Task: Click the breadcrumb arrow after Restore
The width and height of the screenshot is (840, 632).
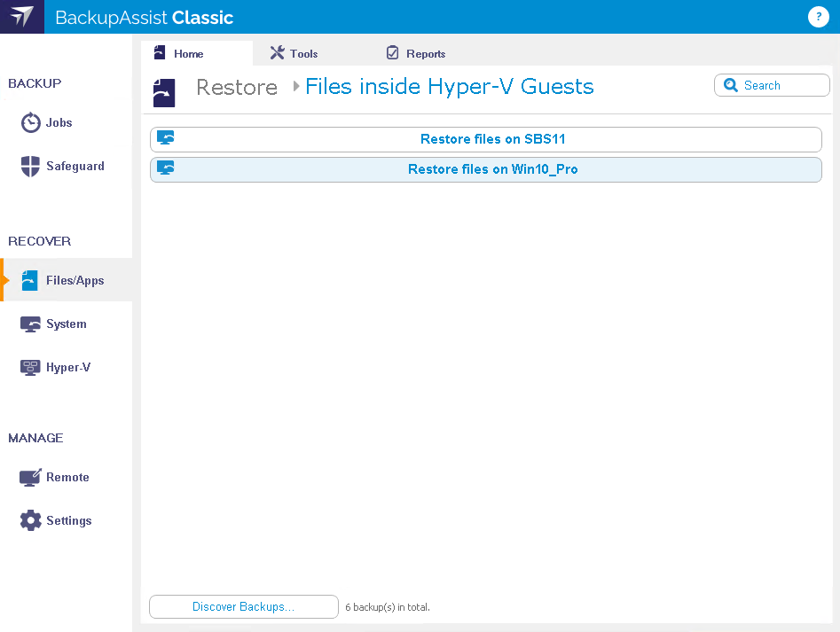Action: tap(295, 86)
